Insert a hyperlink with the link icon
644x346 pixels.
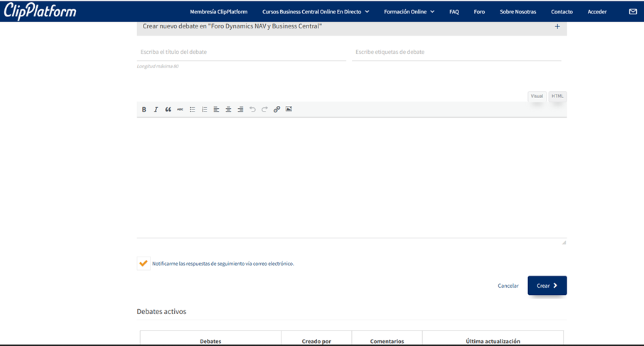coord(277,109)
